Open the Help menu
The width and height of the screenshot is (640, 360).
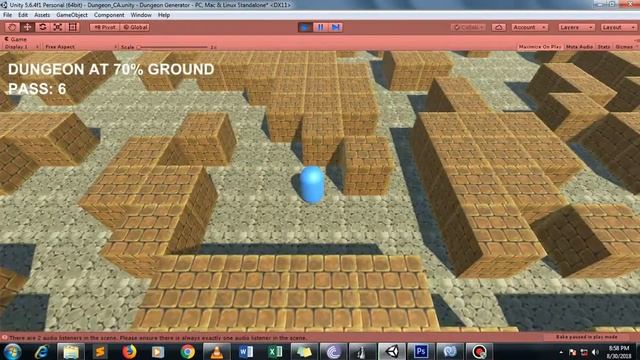point(164,15)
